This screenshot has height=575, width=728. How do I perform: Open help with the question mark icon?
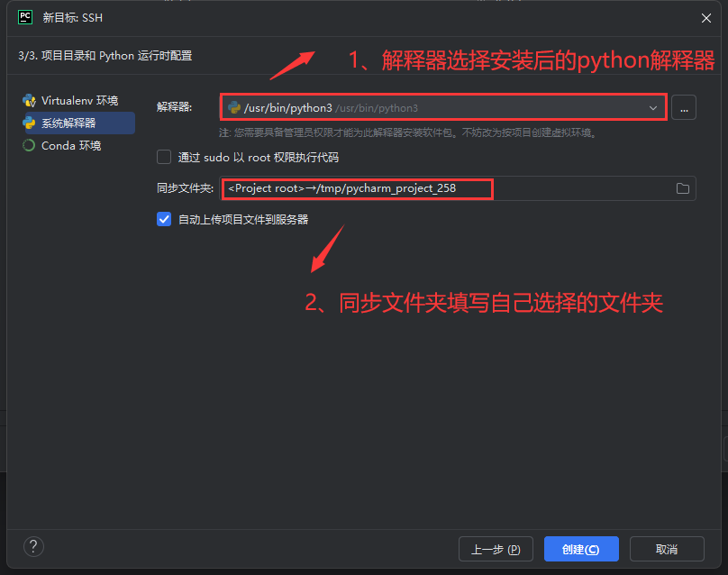click(x=33, y=547)
